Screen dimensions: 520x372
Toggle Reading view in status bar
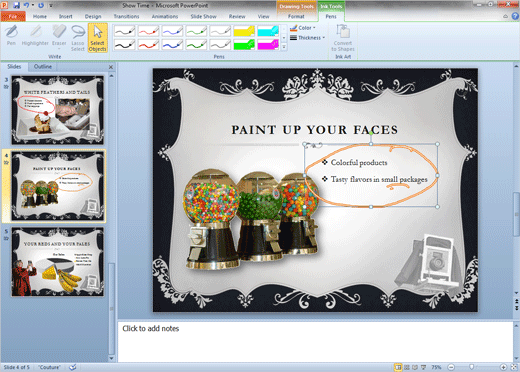click(415, 367)
